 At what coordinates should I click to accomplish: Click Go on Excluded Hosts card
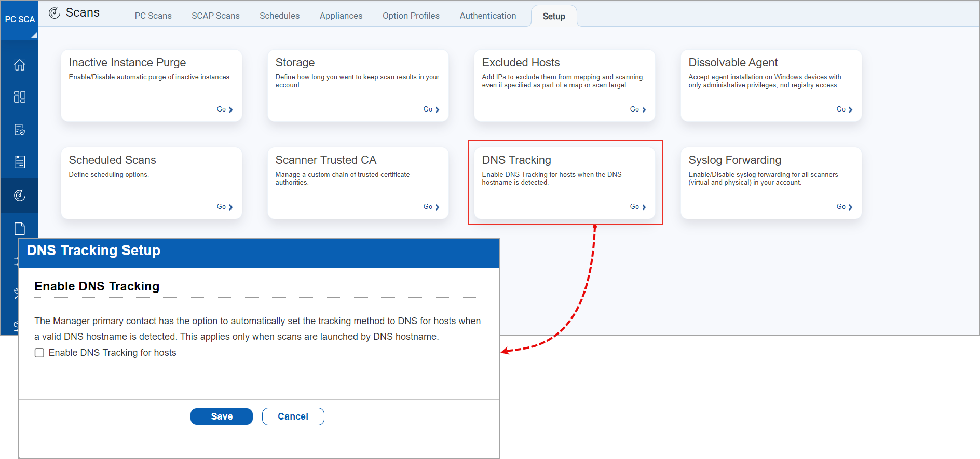(638, 109)
